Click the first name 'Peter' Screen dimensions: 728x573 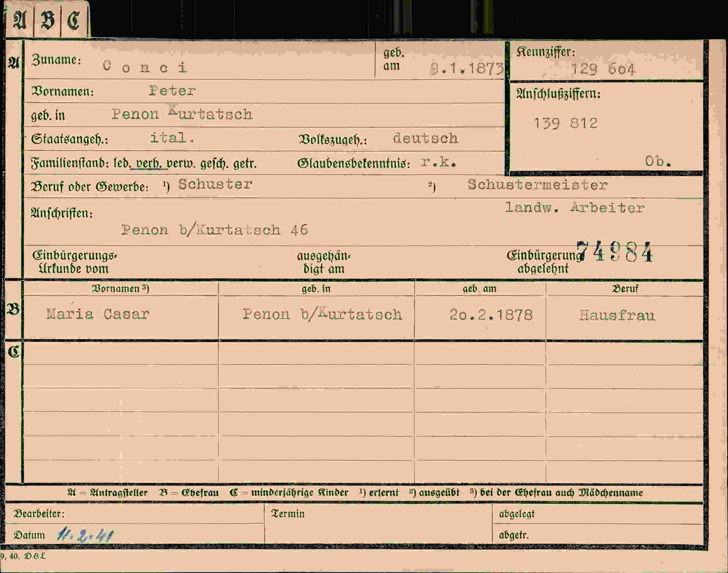(172, 91)
